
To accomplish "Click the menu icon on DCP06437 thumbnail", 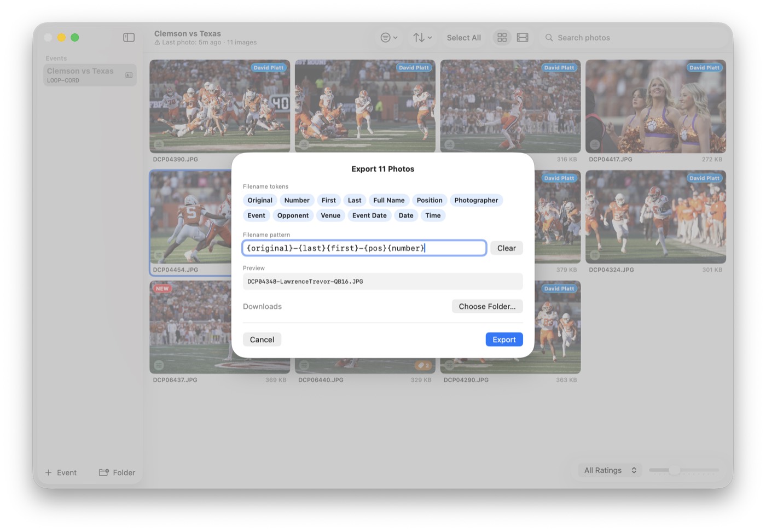I will 159,365.
